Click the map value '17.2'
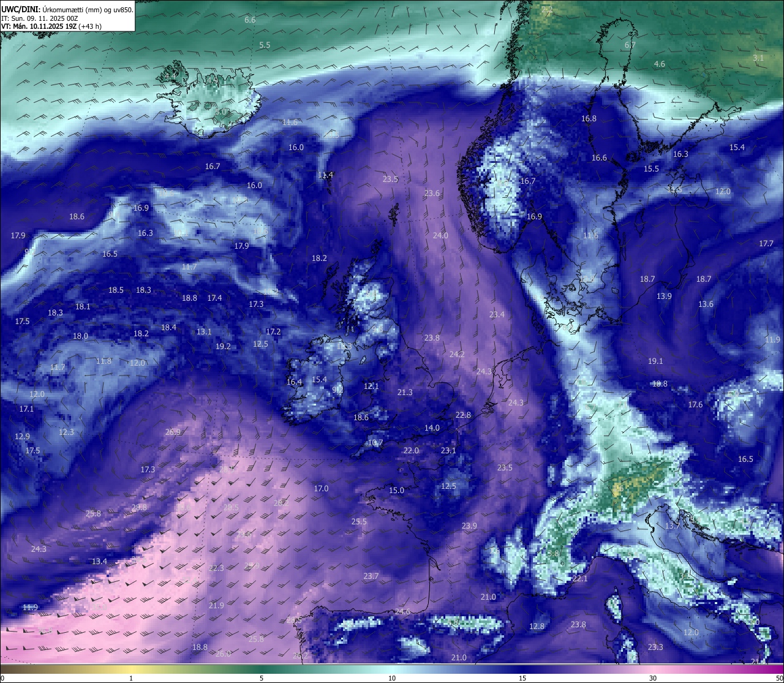The image size is (784, 683). click(x=273, y=332)
